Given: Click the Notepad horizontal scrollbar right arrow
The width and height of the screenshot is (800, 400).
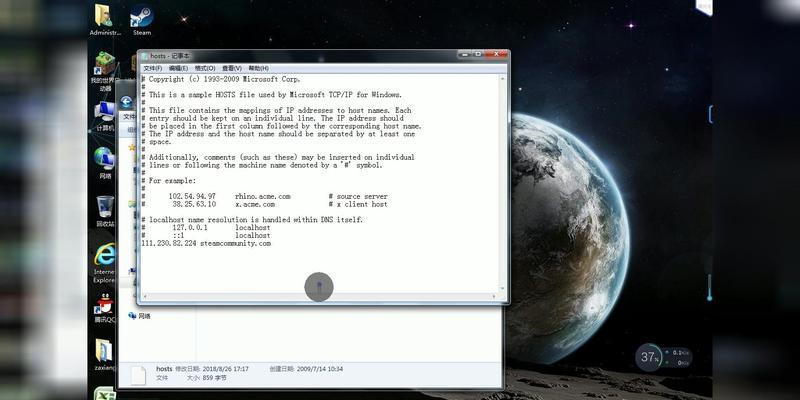Looking at the screenshot, I should [x=494, y=296].
